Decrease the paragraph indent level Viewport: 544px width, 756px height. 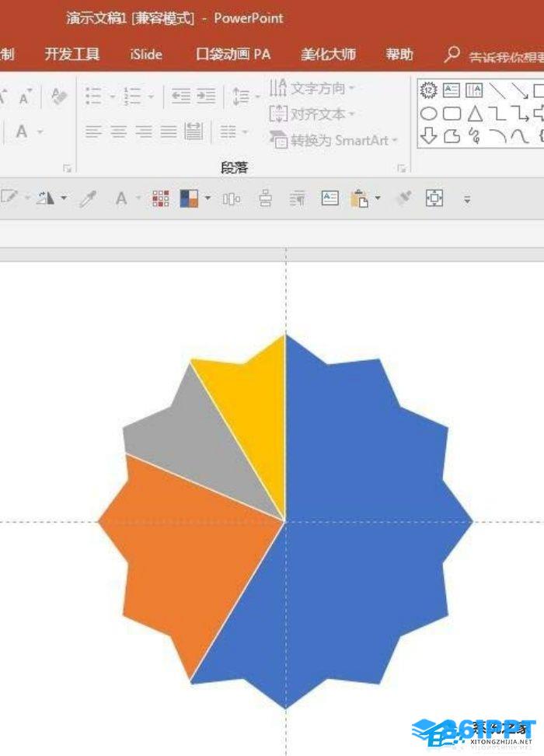[181, 96]
